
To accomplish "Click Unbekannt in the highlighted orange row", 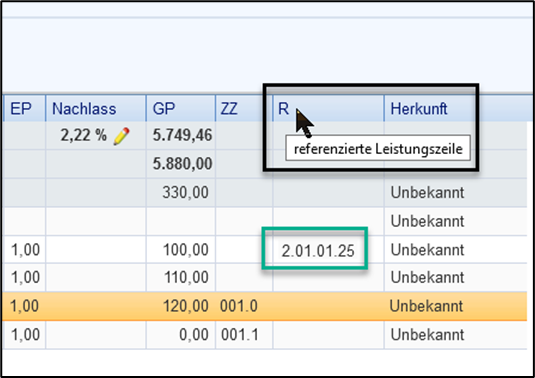I will 426,306.
